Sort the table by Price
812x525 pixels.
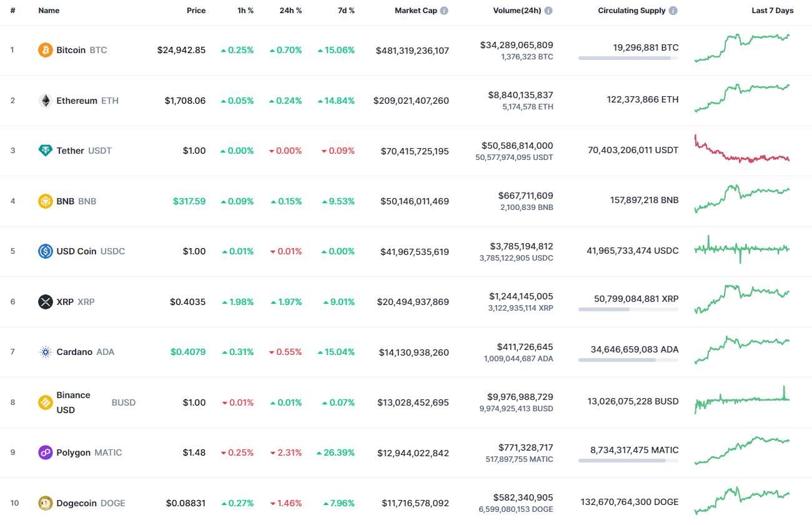click(196, 10)
